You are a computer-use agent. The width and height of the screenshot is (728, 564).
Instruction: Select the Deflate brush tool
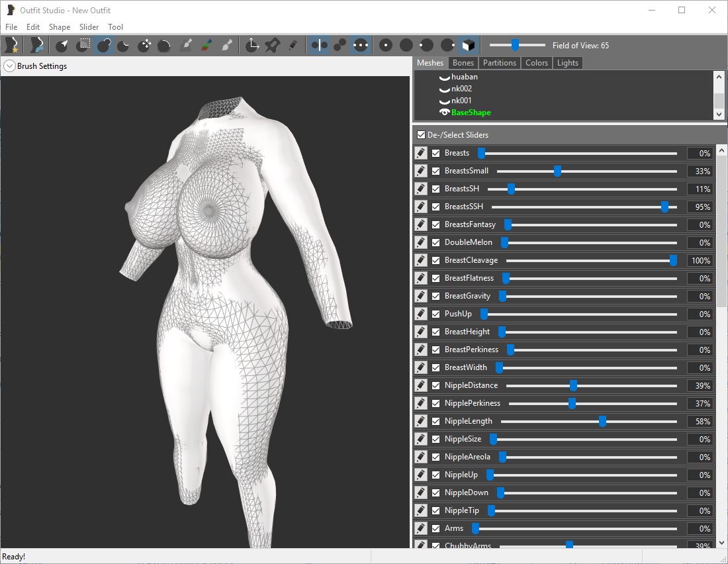point(124,45)
